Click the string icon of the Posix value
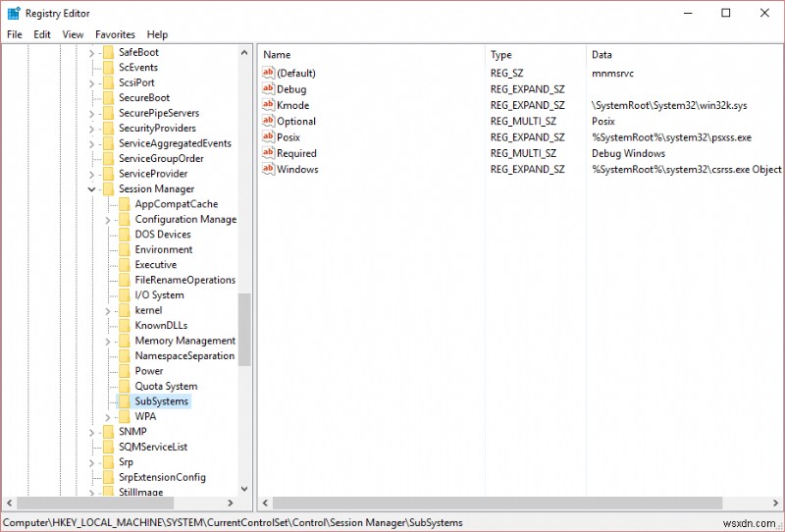 tap(268, 136)
